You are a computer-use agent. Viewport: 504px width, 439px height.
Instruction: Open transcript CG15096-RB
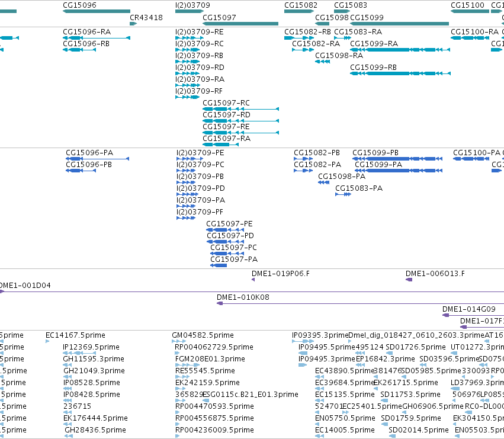(86, 44)
